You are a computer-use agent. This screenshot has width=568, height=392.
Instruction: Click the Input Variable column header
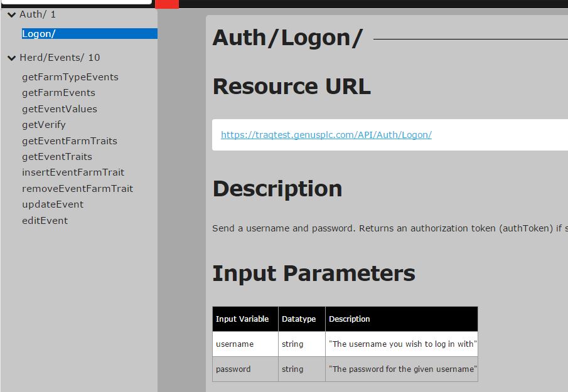(242, 319)
